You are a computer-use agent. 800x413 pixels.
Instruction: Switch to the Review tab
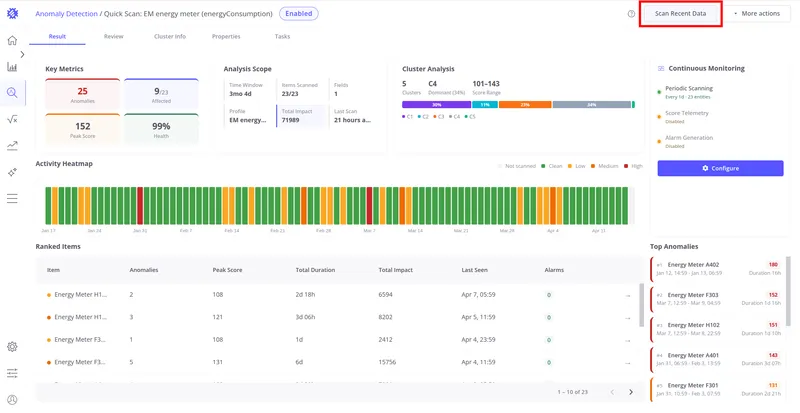[x=113, y=36]
